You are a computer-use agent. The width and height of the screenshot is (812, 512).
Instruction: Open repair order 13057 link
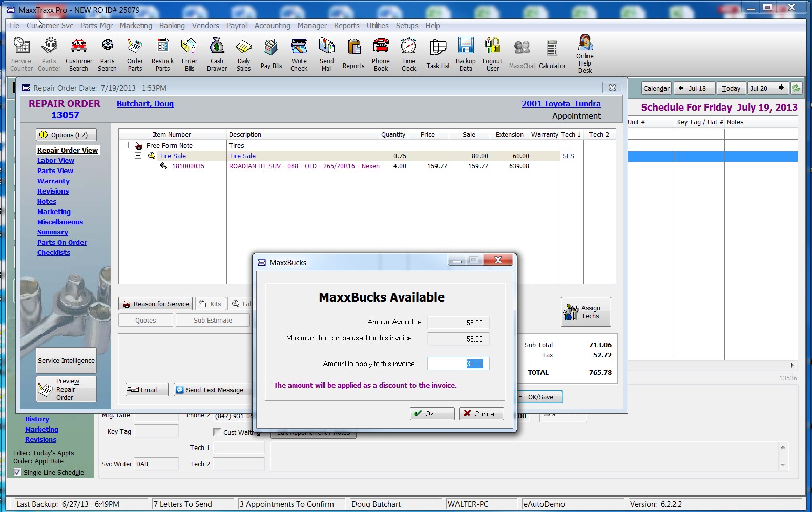point(65,115)
